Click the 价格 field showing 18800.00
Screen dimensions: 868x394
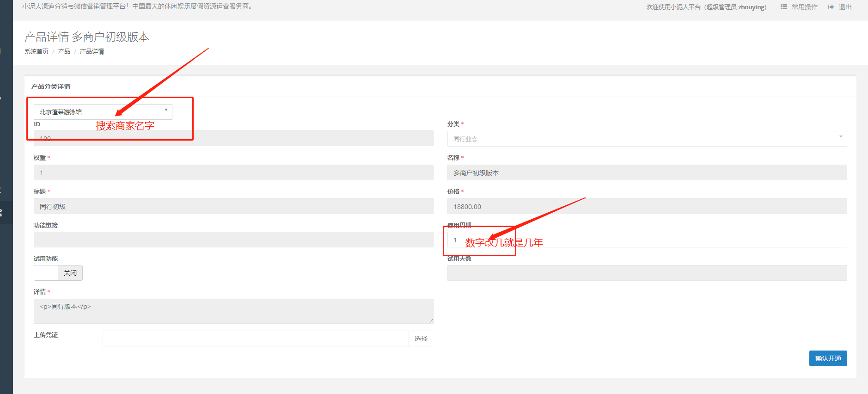click(647, 207)
